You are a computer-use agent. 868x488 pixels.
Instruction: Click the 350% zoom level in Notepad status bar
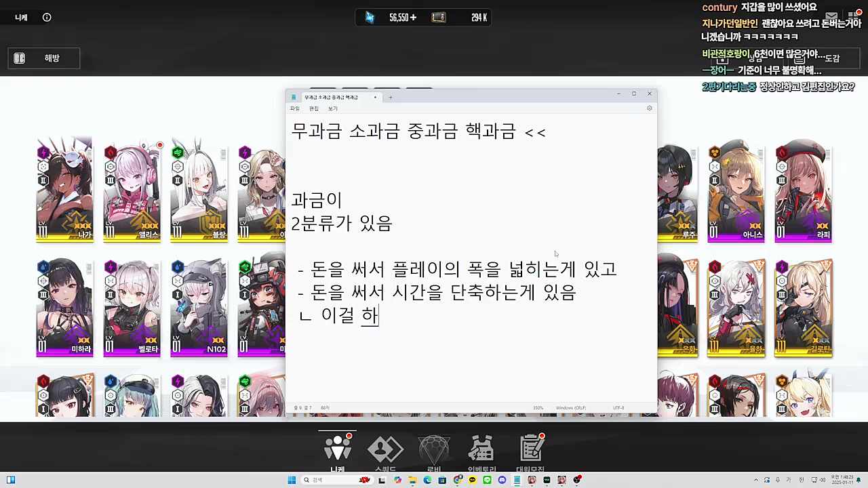point(538,408)
